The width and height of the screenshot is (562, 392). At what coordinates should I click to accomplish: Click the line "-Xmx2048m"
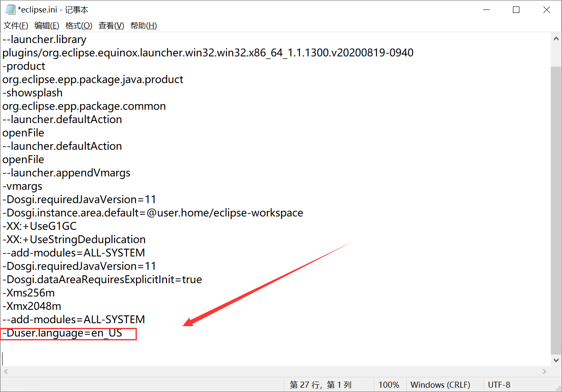pos(32,306)
